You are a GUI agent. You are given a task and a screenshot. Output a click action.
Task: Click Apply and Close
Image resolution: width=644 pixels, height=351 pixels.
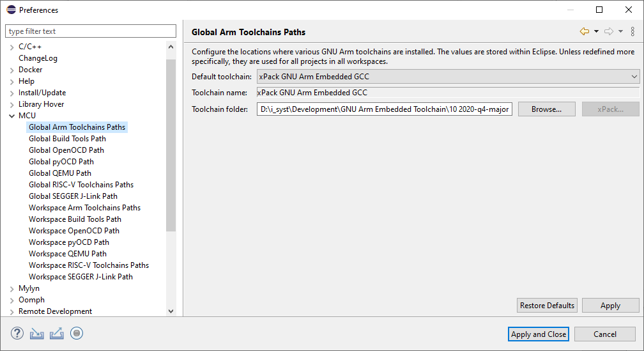click(x=539, y=334)
